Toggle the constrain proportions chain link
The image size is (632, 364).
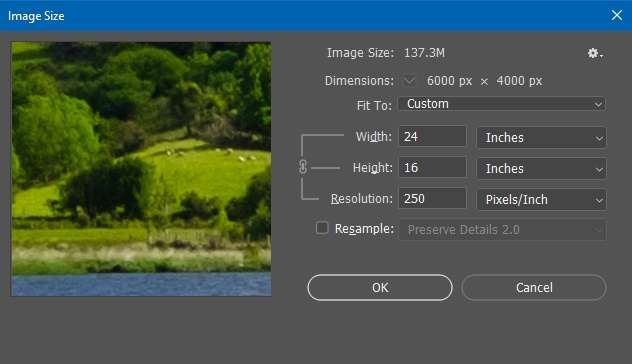(303, 167)
